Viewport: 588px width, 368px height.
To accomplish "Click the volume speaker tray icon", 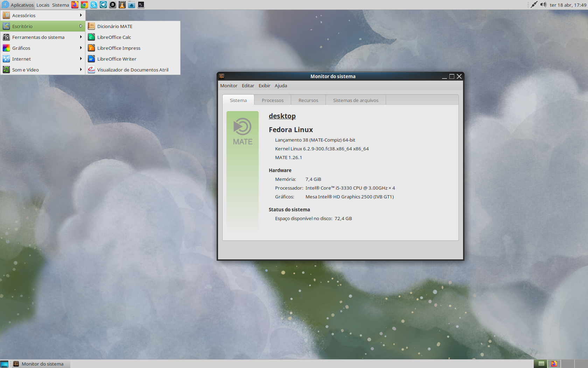I will point(543,5).
